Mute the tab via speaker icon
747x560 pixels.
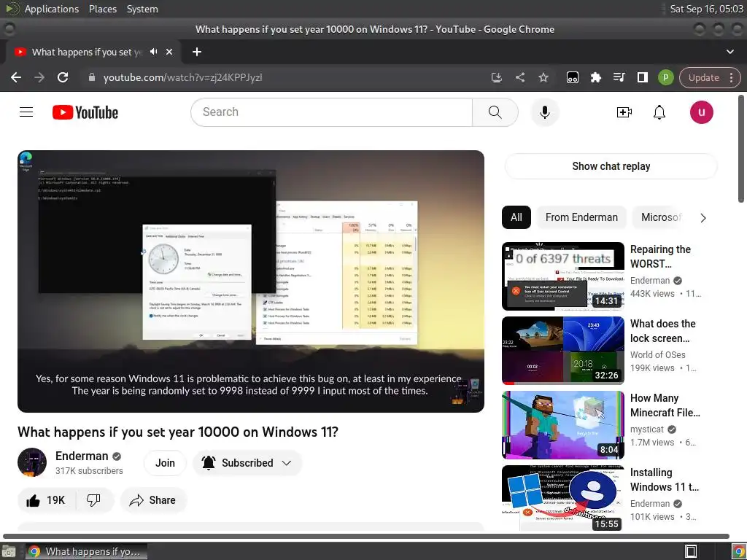click(x=153, y=52)
